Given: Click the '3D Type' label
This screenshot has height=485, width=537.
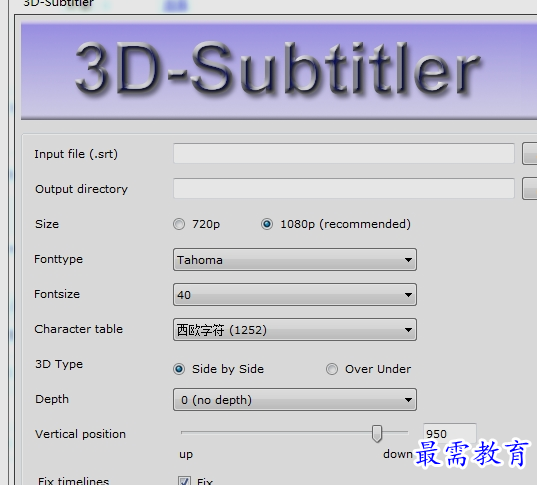Looking at the screenshot, I should (x=59, y=364).
